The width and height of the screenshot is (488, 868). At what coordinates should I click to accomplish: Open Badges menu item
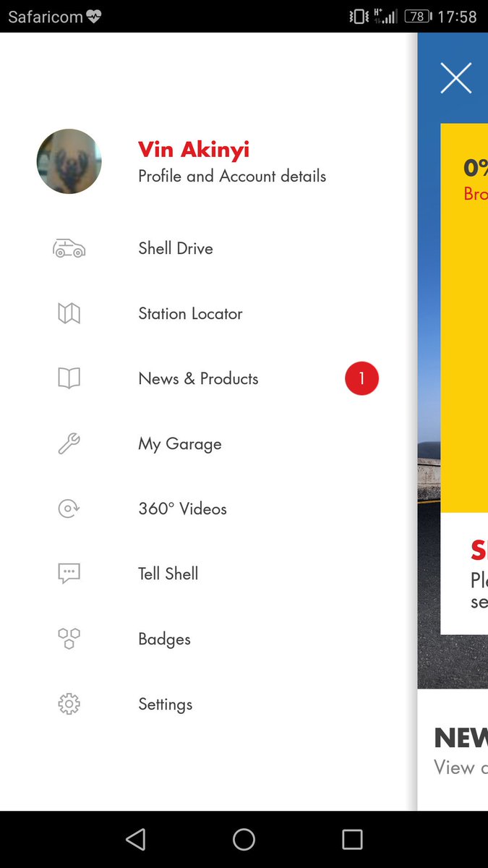[164, 639]
